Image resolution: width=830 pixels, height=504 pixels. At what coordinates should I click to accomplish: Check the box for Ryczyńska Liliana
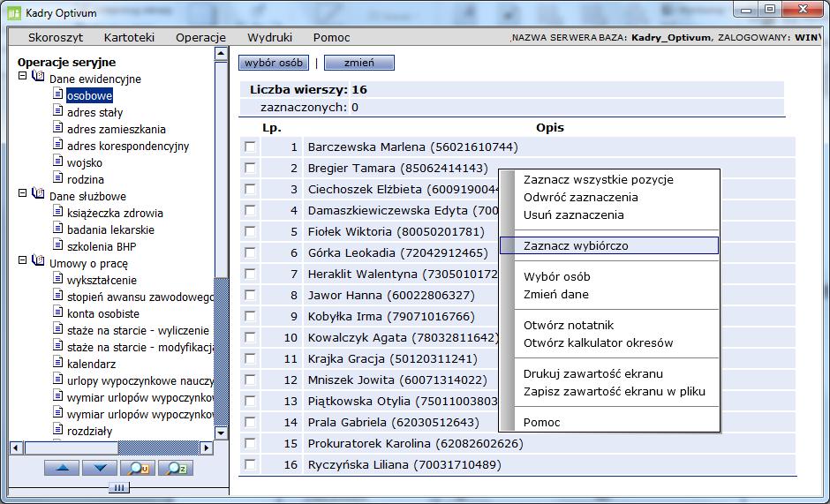(x=250, y=464)
